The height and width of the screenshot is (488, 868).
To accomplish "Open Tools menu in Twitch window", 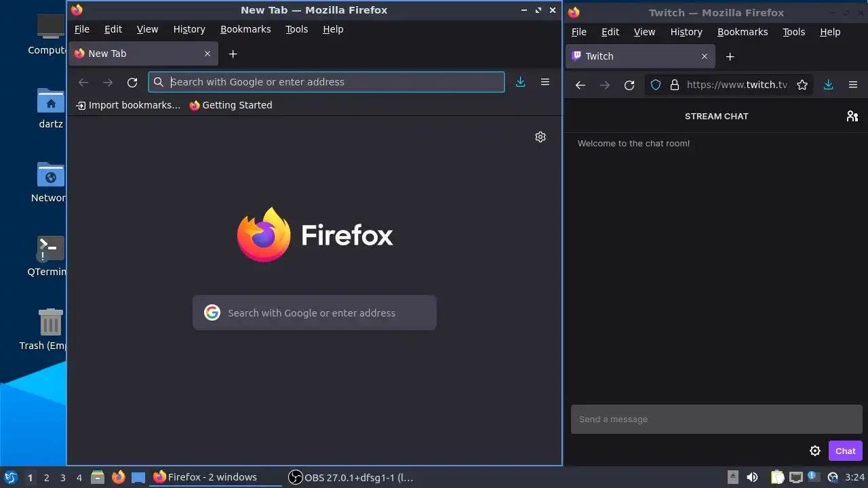I will coord(793,32).
